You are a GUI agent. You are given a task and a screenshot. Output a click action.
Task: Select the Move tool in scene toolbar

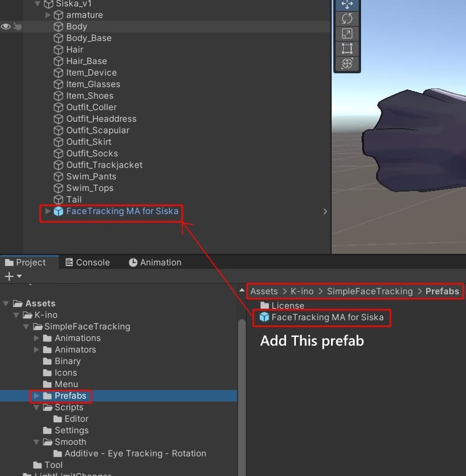[347, 4]
